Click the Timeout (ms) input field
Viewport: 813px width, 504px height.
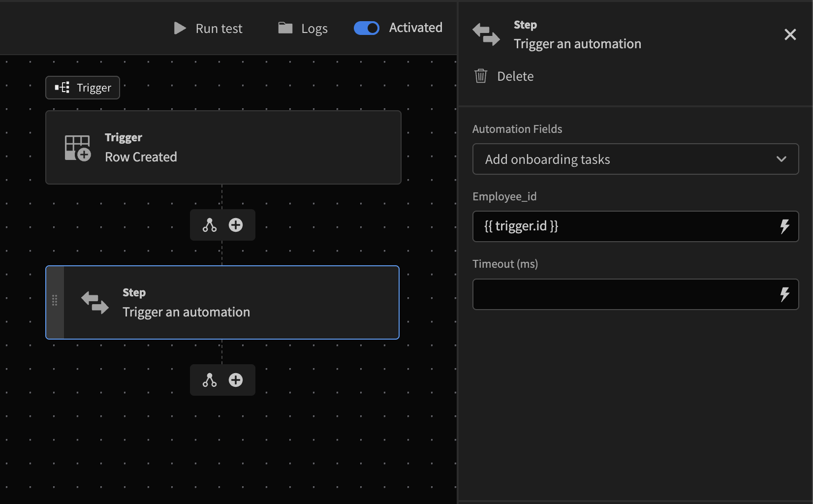(x=635, y=294)
